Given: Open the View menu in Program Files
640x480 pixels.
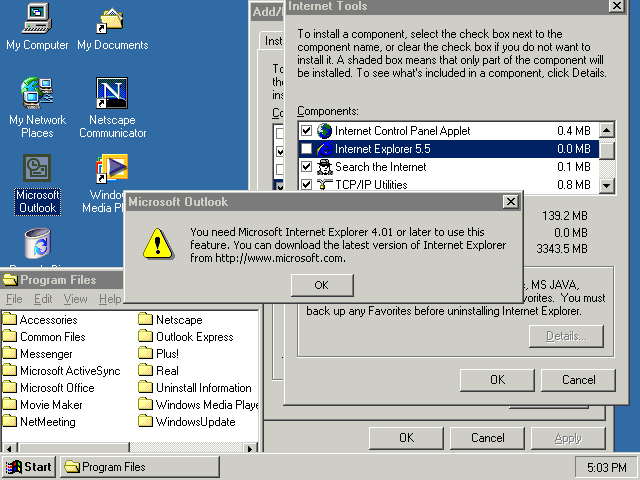Looking at the screenshot, I should coord(76,299).
